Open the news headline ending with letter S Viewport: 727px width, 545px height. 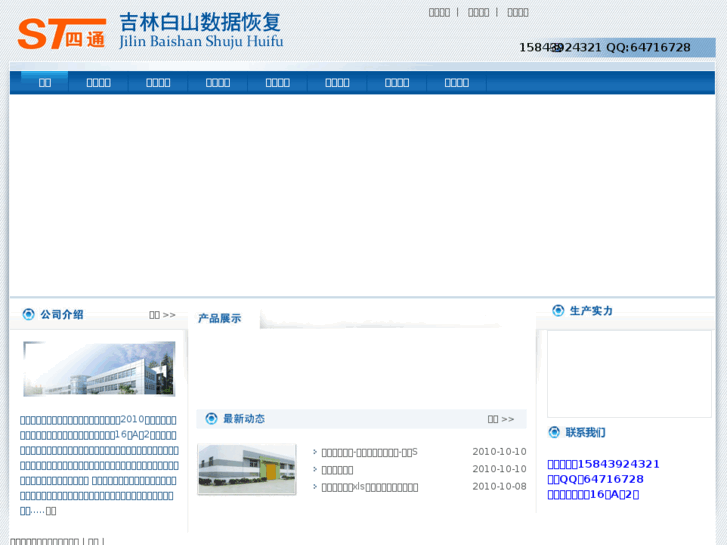click(370, 452)
